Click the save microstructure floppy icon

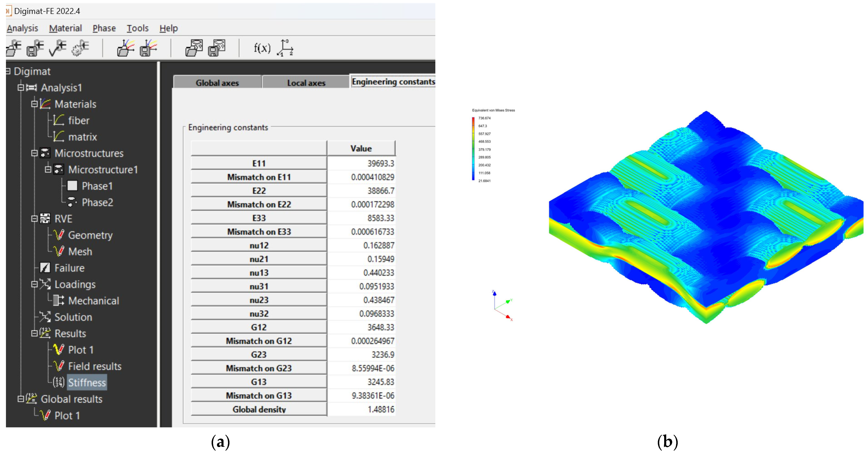217,48
